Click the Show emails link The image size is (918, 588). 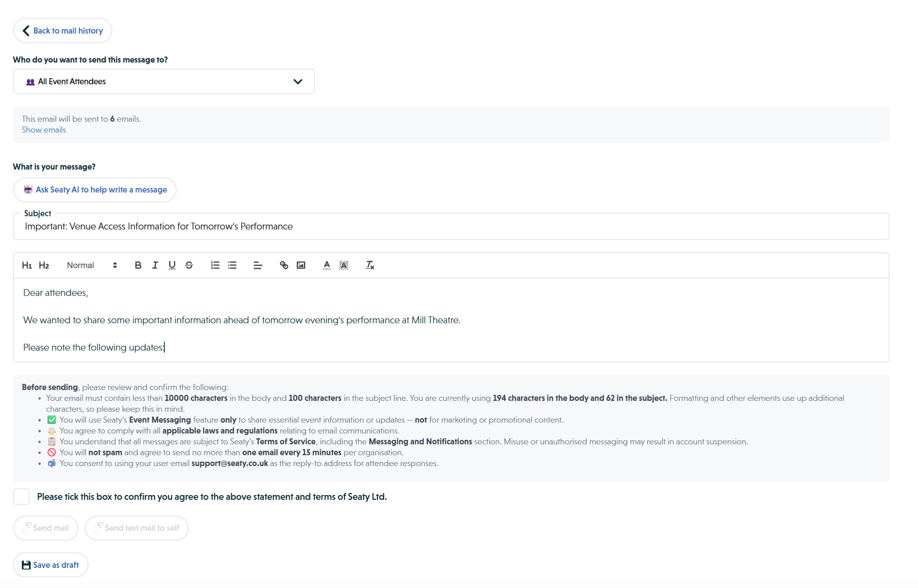pos(43,130)
